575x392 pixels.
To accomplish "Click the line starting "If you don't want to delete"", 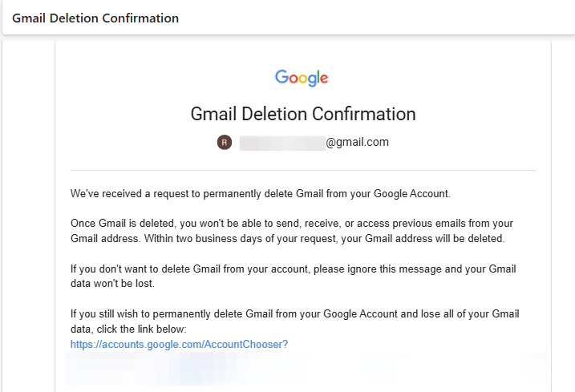I will 294,269.
